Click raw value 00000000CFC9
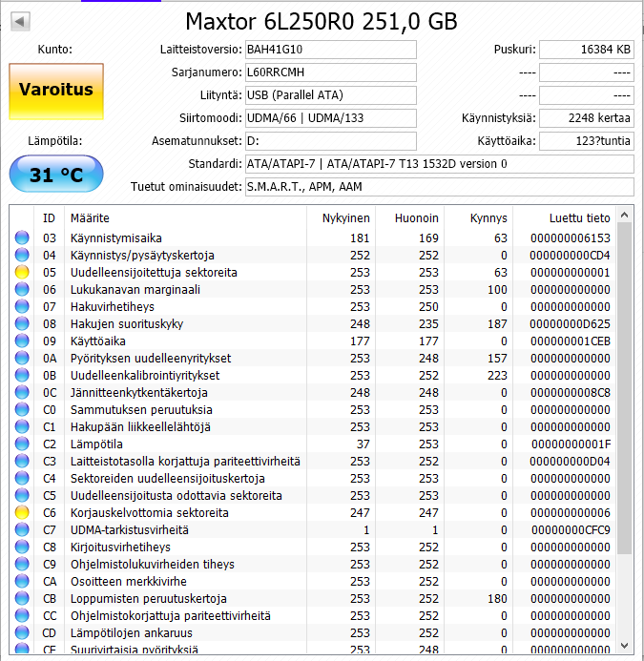This screenshot has width=644, height=661. pos(571,530)
